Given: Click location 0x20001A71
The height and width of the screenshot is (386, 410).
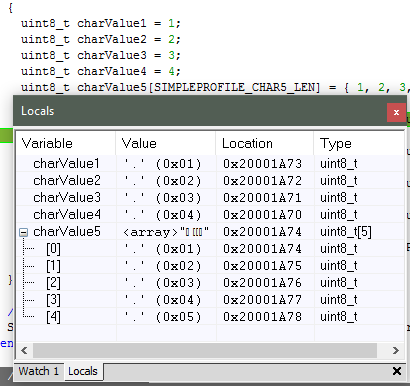Looking at the screenshot, I should 262,198.
